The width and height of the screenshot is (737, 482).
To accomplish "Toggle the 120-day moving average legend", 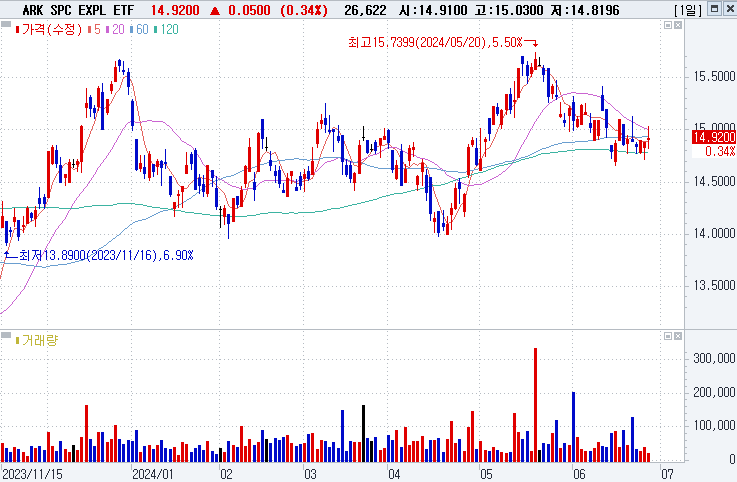I will [166, 30].
